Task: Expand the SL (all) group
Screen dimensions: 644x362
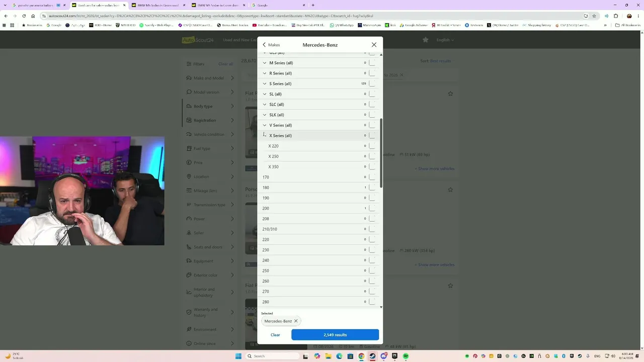Action: [x=265, y=94]
